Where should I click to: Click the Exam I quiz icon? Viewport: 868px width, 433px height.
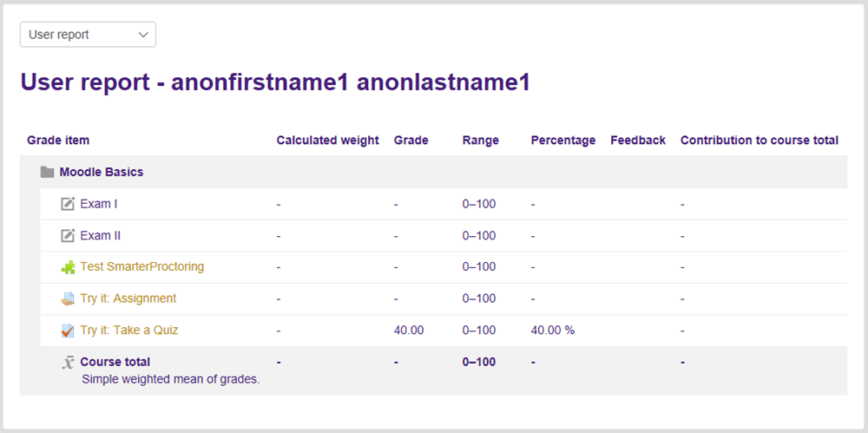pyautogui.click(x=68, y=204)
